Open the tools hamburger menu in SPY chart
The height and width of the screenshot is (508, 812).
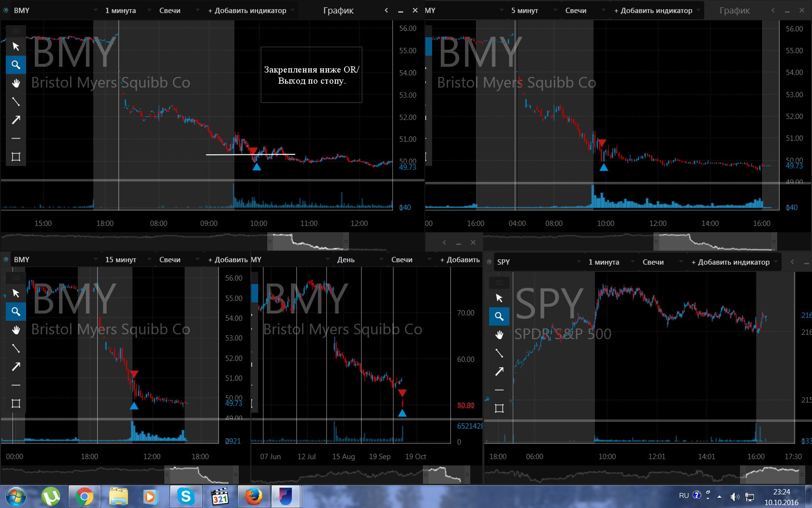click(x=499, y=283)
